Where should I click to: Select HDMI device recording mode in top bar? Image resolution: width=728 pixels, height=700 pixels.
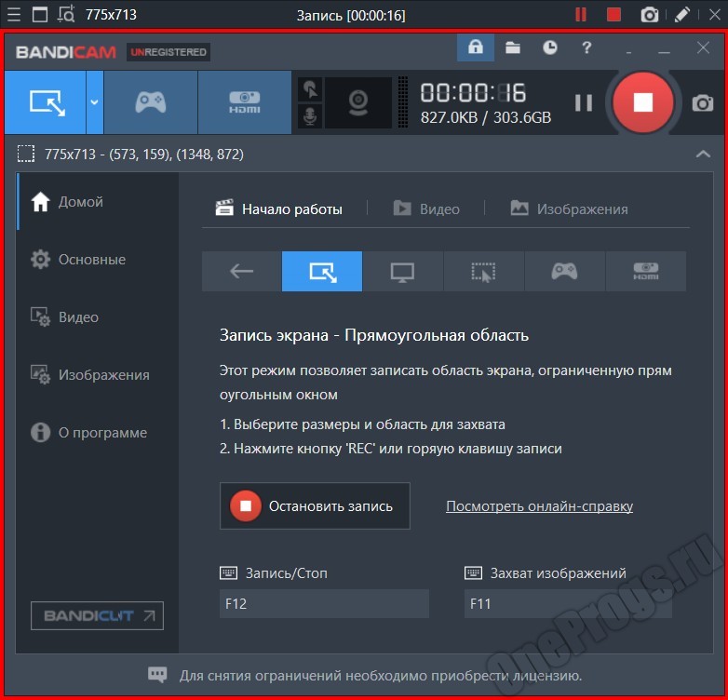[245, 102]
